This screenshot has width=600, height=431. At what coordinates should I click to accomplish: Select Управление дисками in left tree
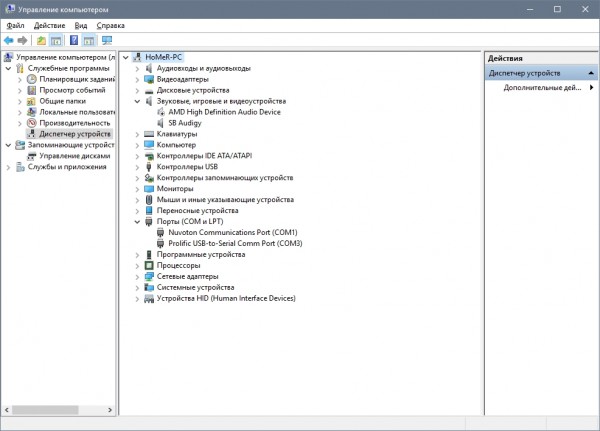click(x=75, y=156)
